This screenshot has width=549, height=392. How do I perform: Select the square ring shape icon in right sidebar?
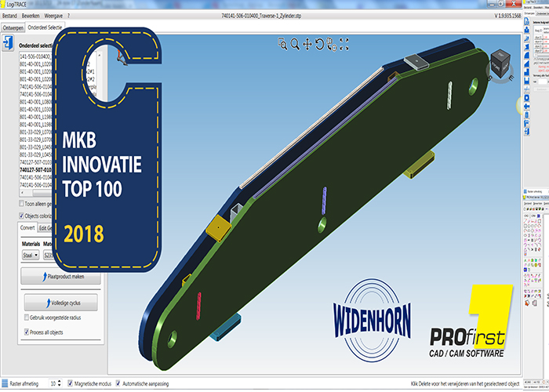coord(526,99)
